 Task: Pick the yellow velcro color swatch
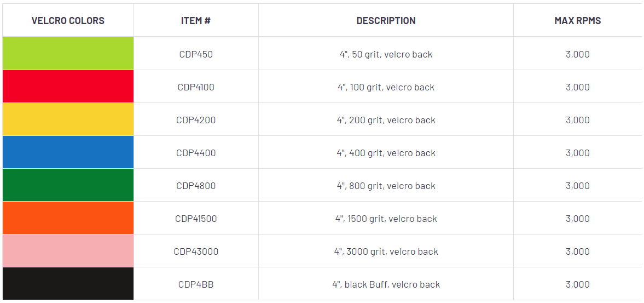[x=68, y=119]
